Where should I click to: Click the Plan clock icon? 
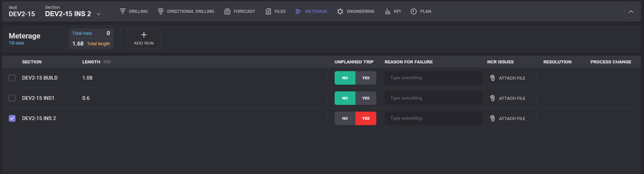pyautogui.click(x=414, y=11)
